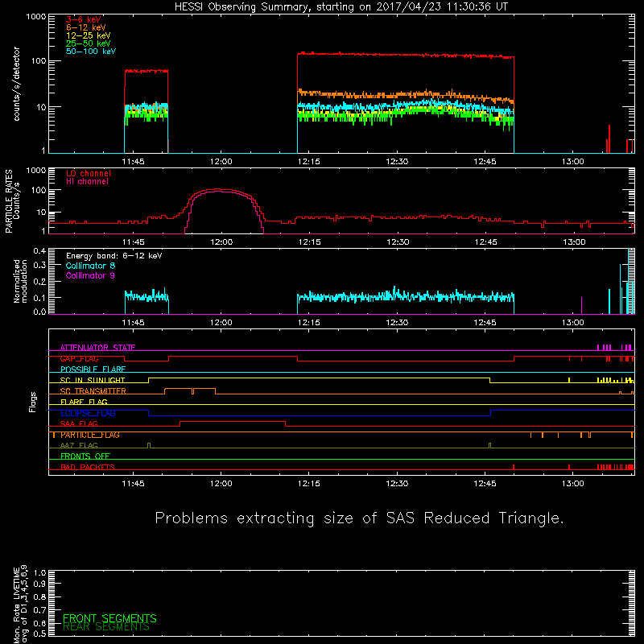Screen dimensions: 644x644
Task: Click the FRONTS_OFF flag label
Action: pos(85,456)
